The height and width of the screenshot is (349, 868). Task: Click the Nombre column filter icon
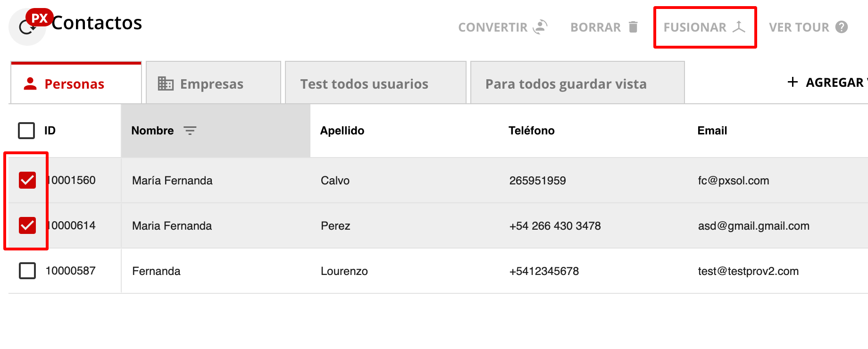[190, 131]
